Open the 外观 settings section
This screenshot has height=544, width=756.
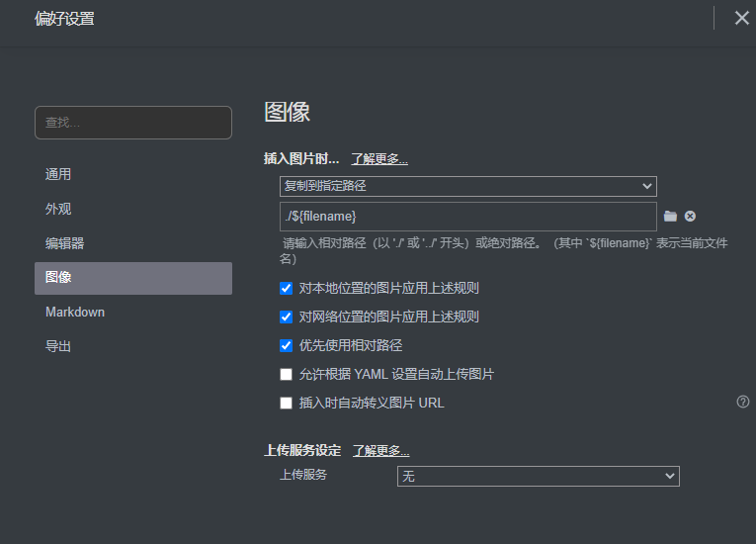[58, 209]
